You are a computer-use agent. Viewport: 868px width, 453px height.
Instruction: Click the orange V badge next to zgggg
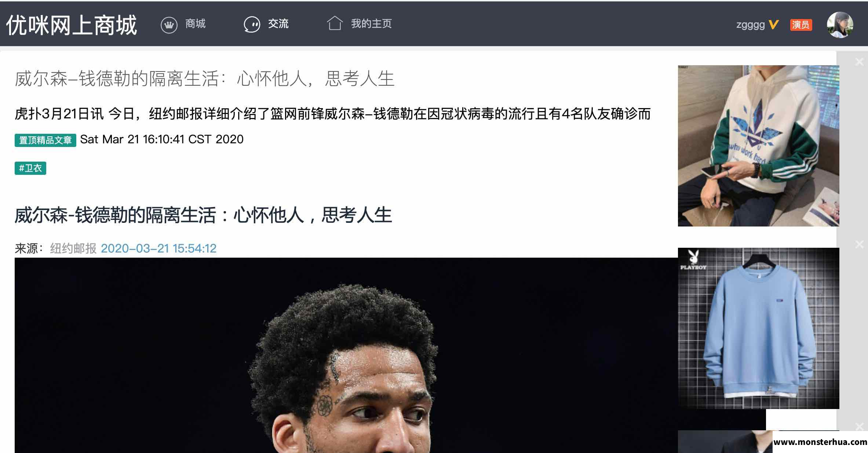[773, 25]
